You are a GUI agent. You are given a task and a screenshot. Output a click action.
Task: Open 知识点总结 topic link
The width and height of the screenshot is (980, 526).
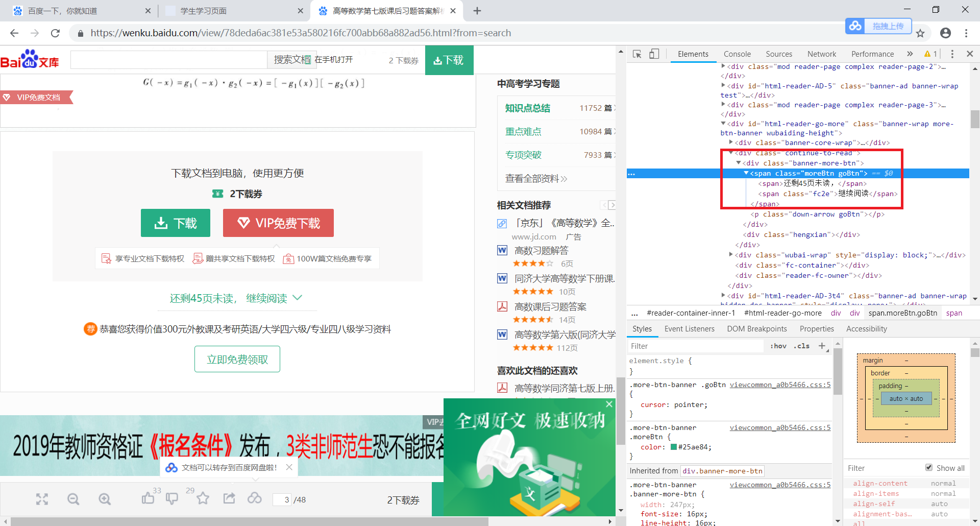[528, 108]
